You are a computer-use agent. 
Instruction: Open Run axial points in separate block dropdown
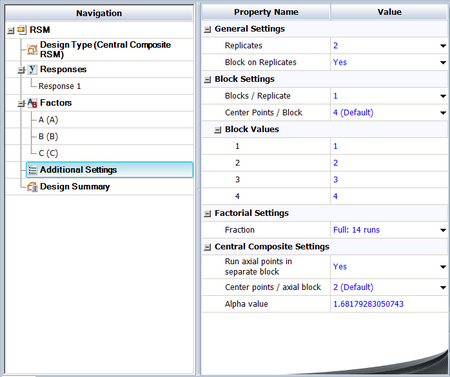(x=443, y=267)
